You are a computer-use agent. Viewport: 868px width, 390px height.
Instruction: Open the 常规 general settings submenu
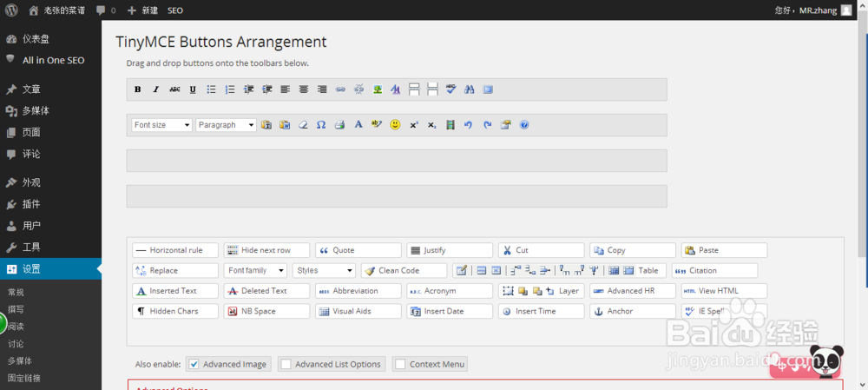coord(16,293)
